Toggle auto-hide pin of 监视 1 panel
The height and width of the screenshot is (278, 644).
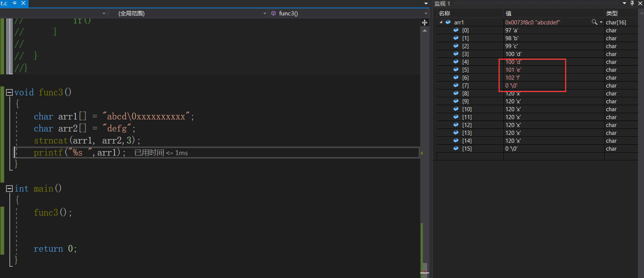pyautogui.click(x=632, y=3)
